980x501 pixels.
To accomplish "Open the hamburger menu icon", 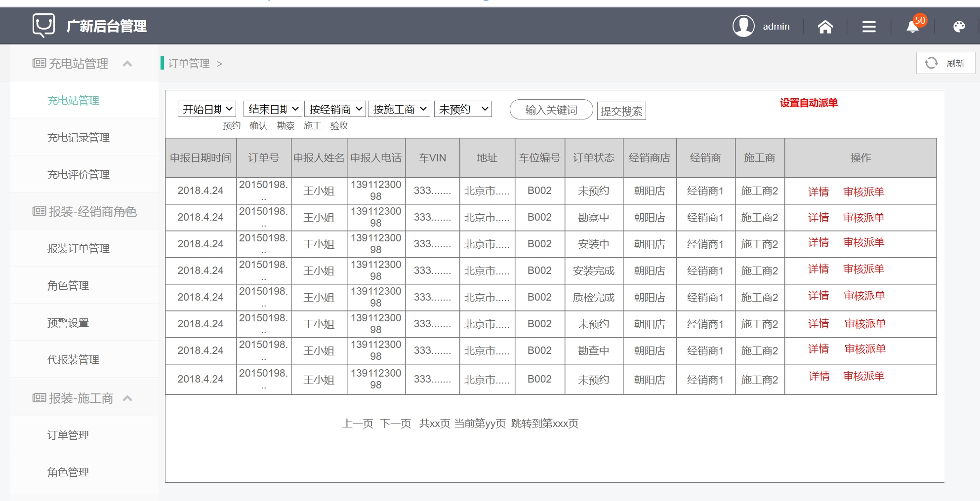I will click(869, 27).
